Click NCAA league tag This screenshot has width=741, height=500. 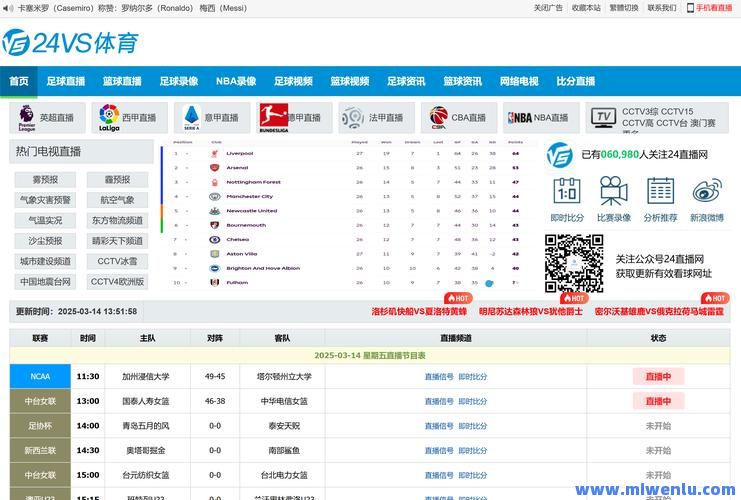[x=40, y=376]
